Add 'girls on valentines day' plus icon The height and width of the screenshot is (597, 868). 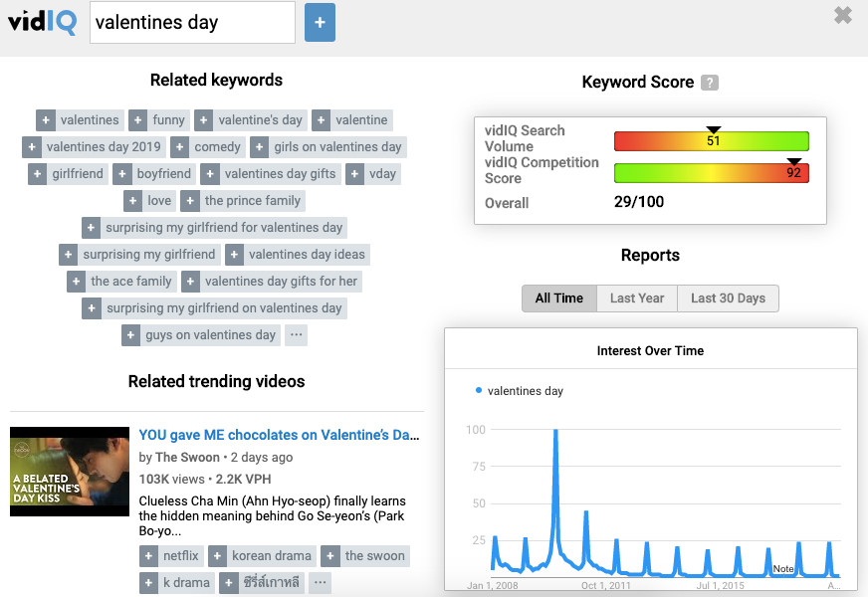259,147
